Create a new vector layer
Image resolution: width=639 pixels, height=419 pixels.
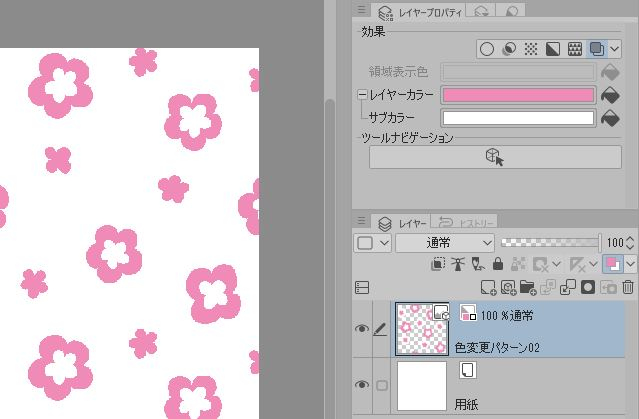coord(508,288)
